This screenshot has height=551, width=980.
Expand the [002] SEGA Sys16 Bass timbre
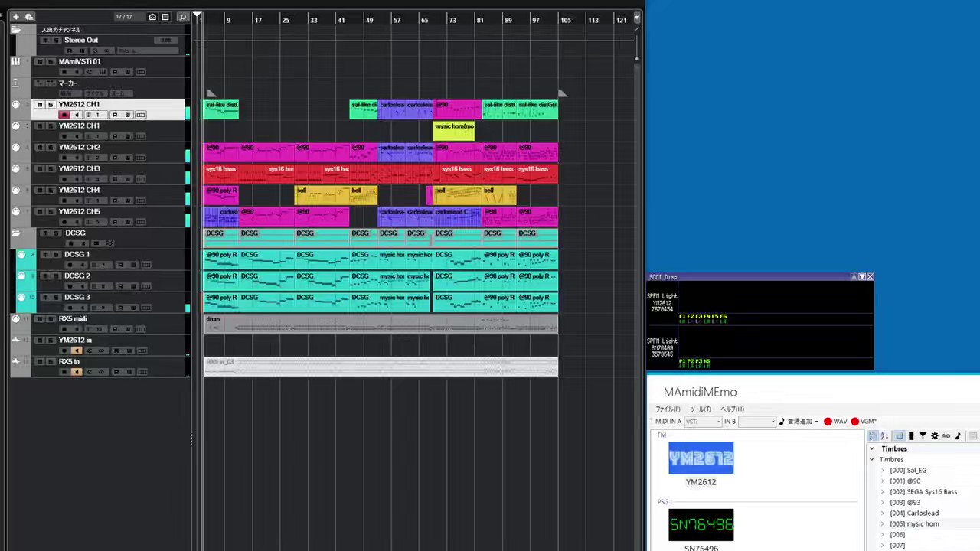(x=883, y=492)
